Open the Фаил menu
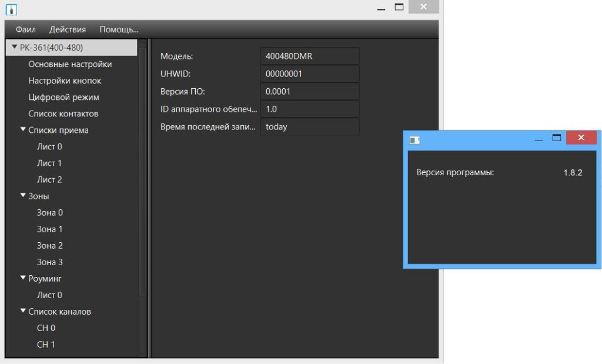 pos(25,29)
